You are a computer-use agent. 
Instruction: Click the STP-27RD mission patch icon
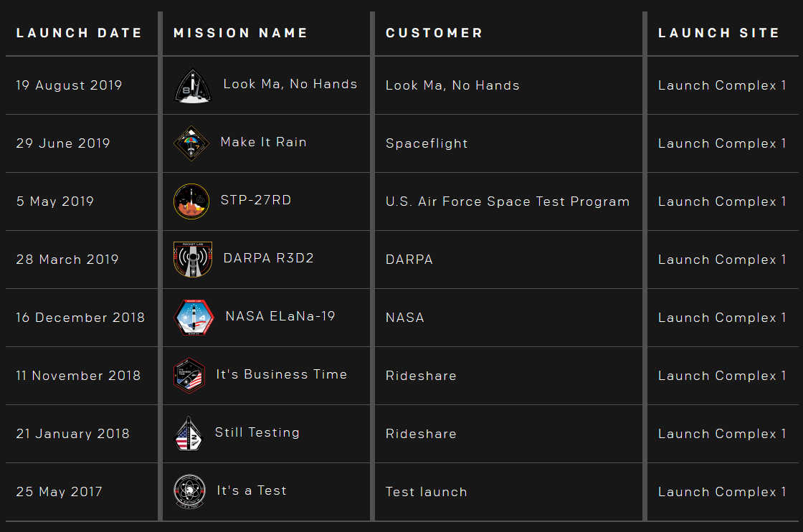pos(191,201)
